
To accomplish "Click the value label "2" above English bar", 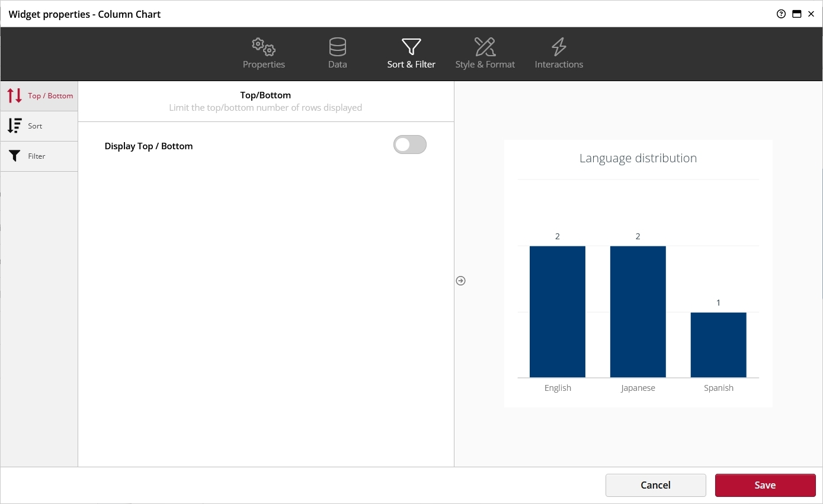I will tap(558, 236).
